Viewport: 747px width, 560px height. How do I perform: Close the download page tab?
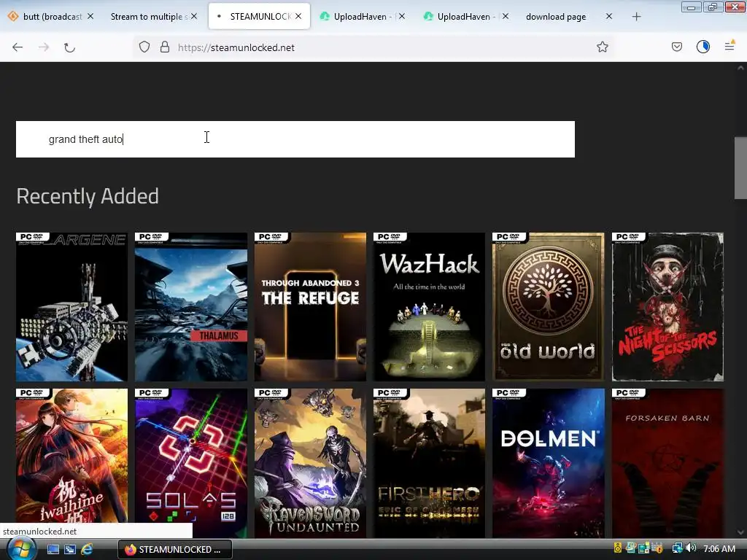[609, 17]
